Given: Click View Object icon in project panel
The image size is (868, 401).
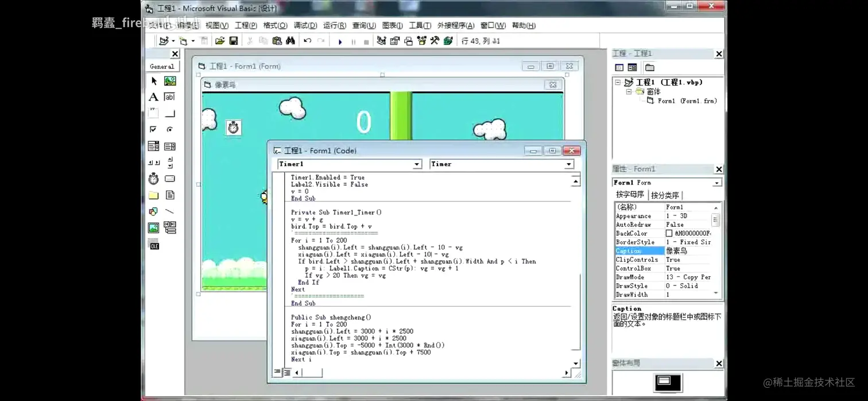Looking at the screenshot, I should point(632,68).
